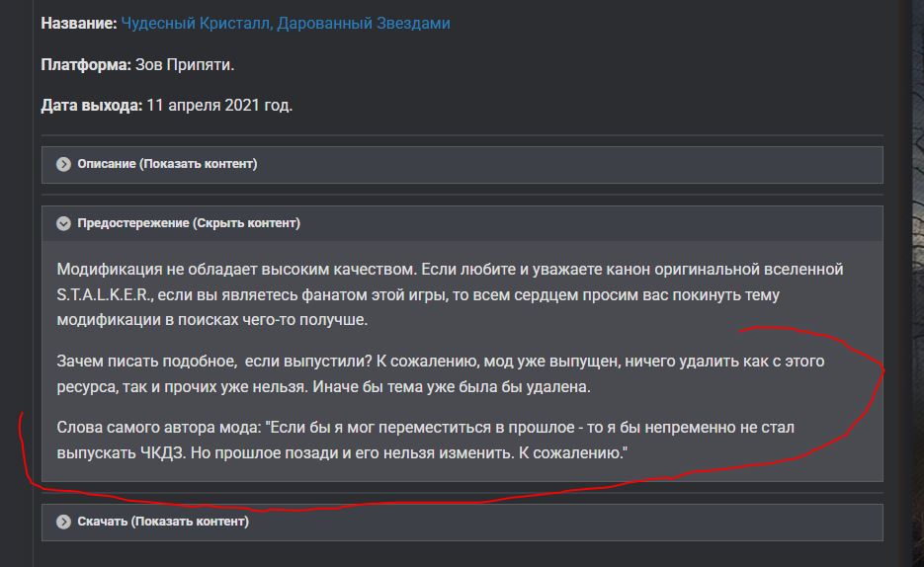Collapse the Предостережение (Скрыть контент) spoiler title

pyautogui.click(x=189, y=223)
